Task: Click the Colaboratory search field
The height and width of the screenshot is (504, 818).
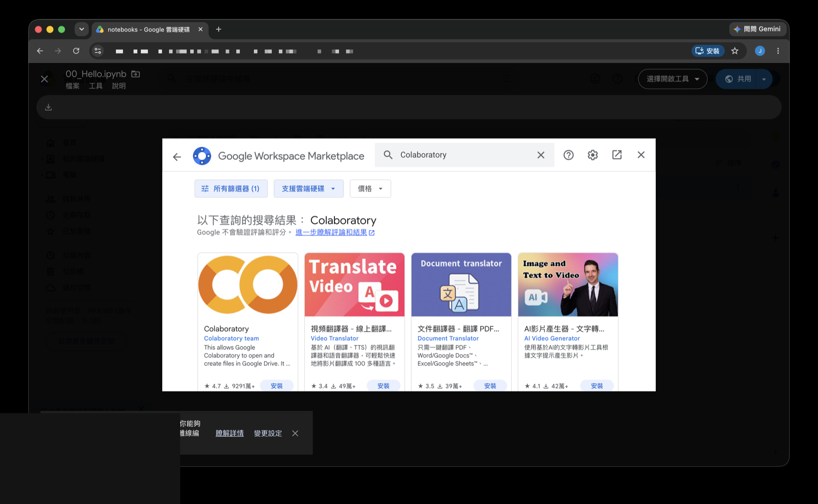Action: click(464, 155)
